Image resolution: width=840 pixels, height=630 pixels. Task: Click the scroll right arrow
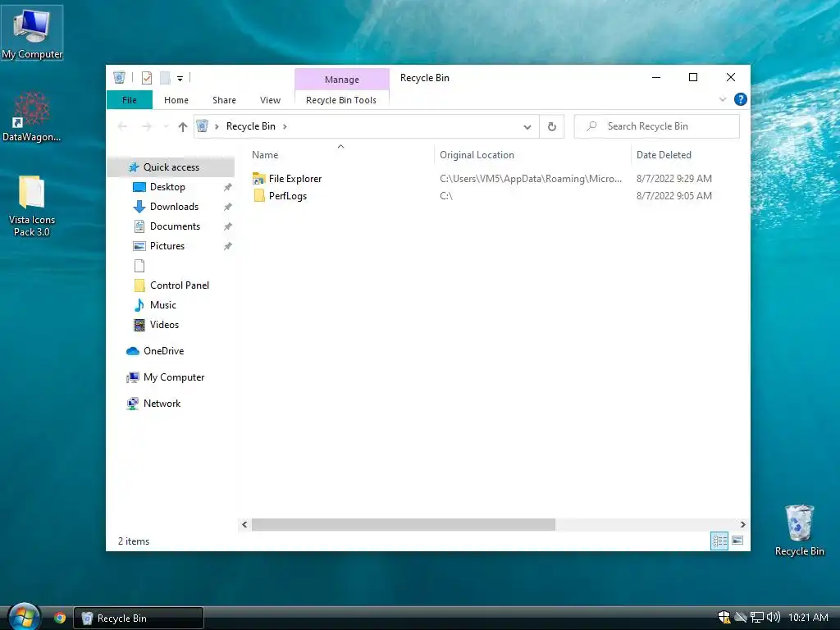pos(742,525)
